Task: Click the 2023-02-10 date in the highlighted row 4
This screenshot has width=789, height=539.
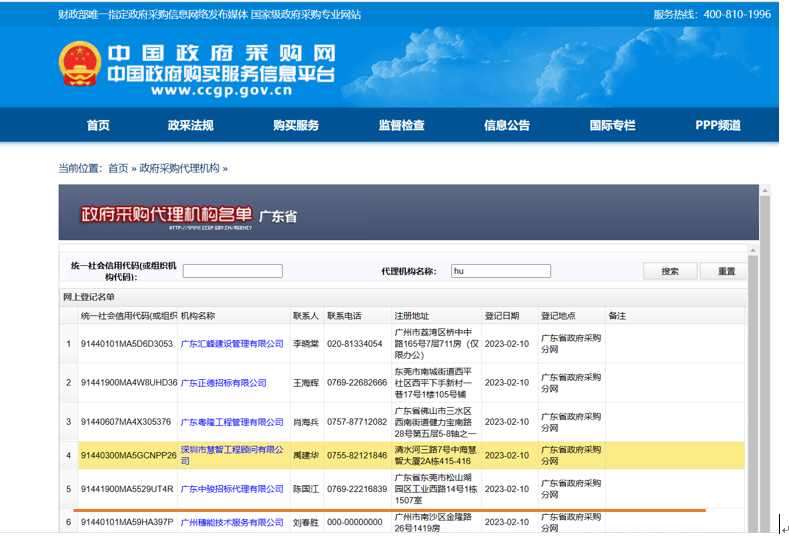Action: (507, 455)
